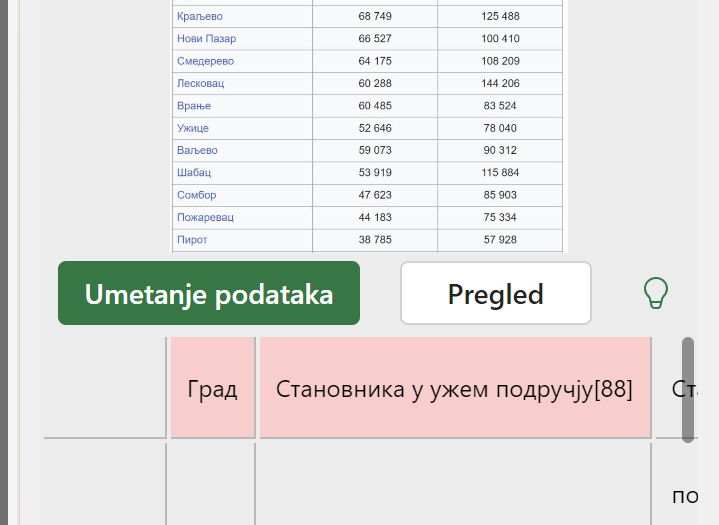
Task: Select the number 60 485
Action: click(375, 106)
